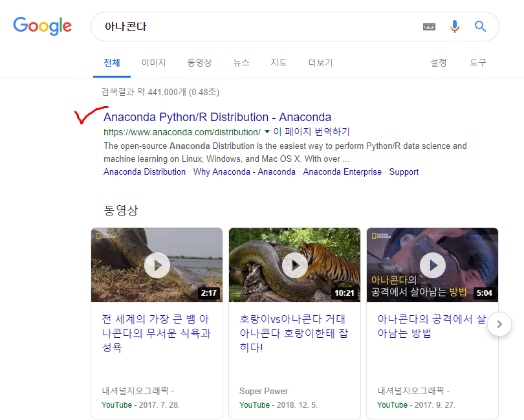Start voice search with microphone icon
The width and height of the screenshot is (524, 420).
coord(455,27)
